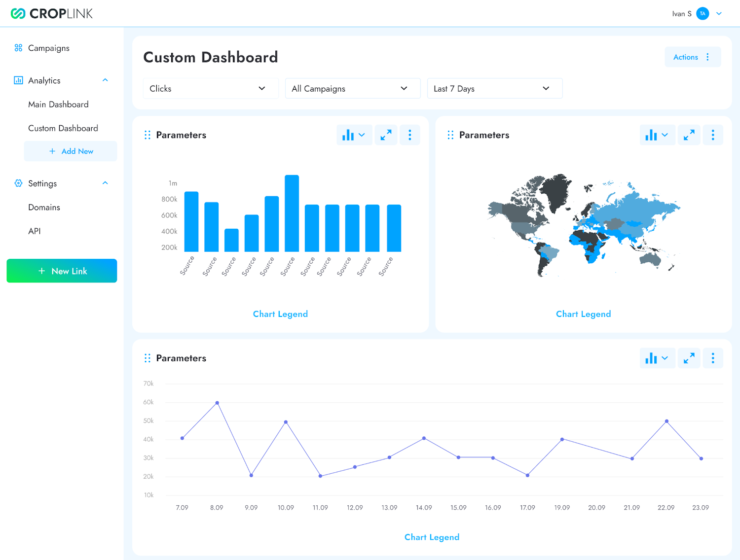Open the All Campaigns dropdown
Viewport: 740px width, 560px height.
[x=352, y=89]
